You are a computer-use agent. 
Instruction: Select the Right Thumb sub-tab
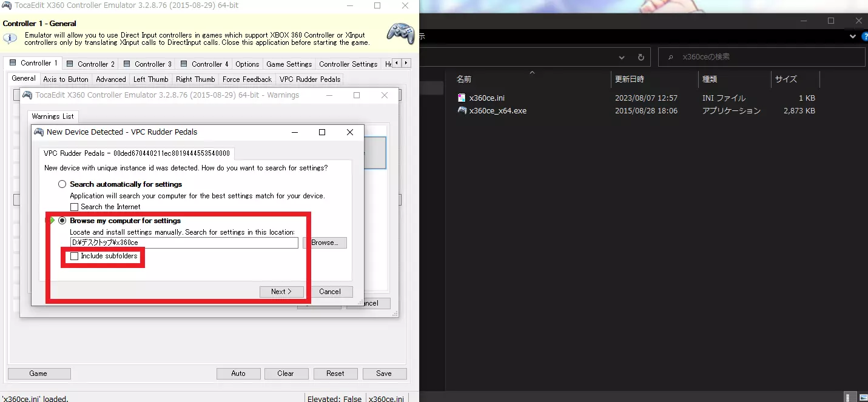(195, 79)
